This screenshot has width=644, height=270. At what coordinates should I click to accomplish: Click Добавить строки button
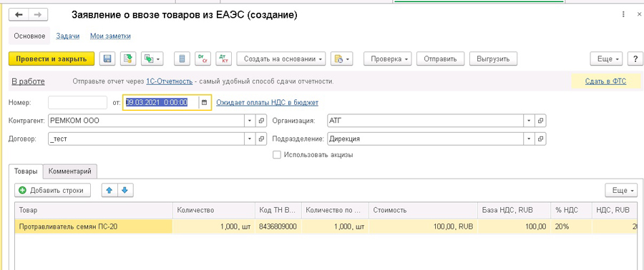(52, 190)
